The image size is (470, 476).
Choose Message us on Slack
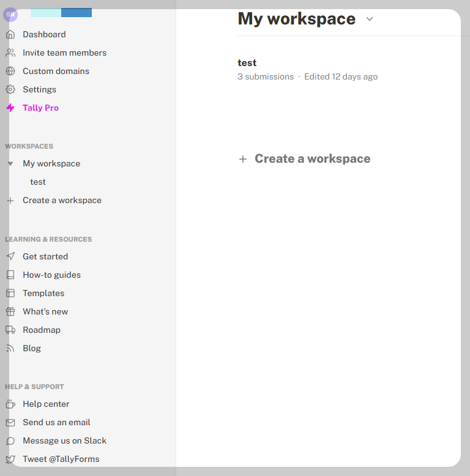coord(65,441)
